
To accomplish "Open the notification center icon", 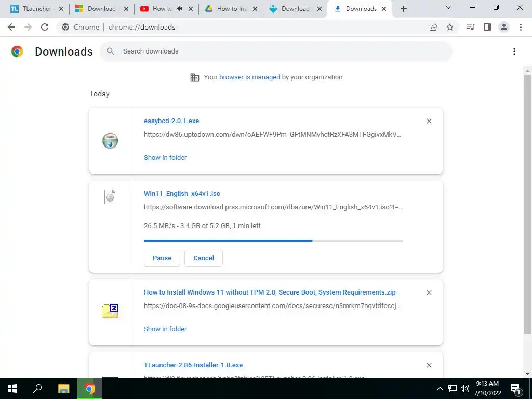I will pyautogui.click(x=515, y=389).
